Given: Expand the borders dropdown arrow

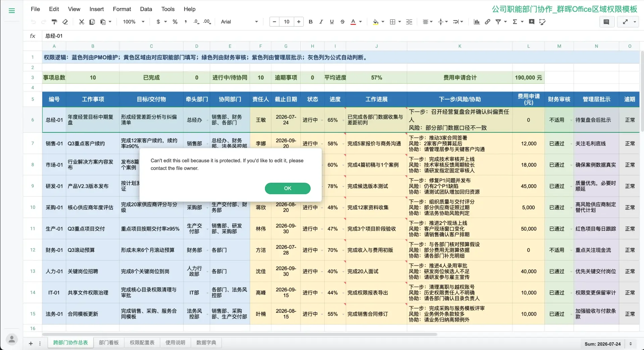Looking at the screenshot, I should pyautogui.click(x=399, y=22).
